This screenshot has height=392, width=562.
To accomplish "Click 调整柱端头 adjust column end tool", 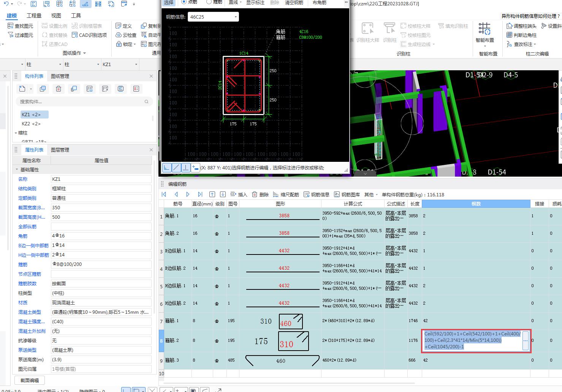I will (x=522, y=26).
